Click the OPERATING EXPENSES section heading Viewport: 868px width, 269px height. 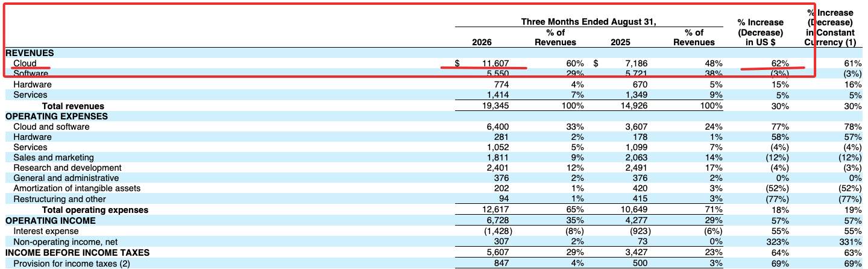click(57, 116)
